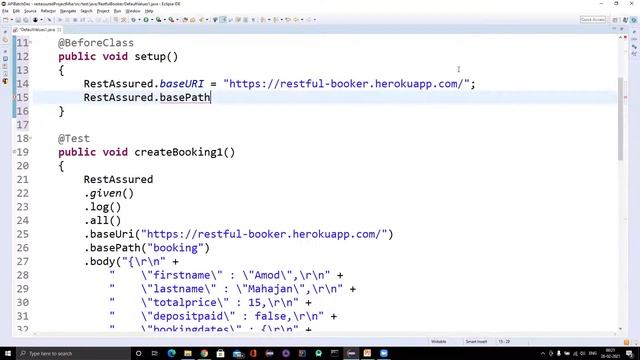The width and height of the screenshot is (640, 360).
Task: Show hidden system tray icons
Action: click(543, 353)
